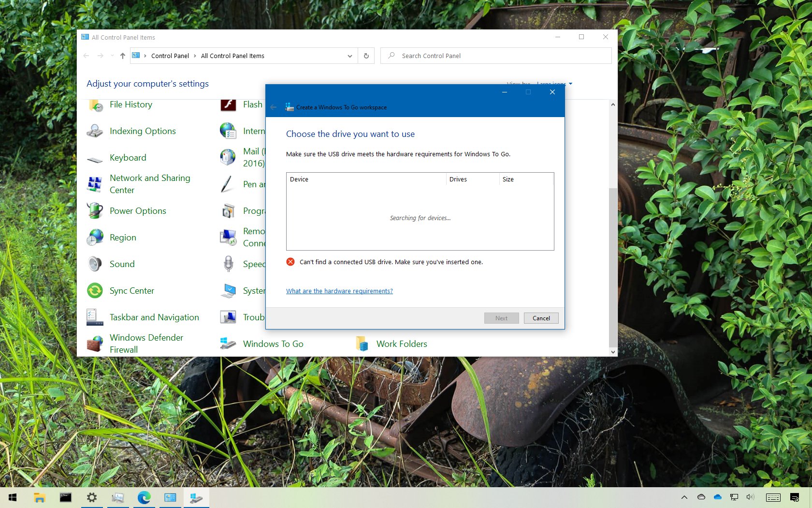
Task: Open the Sound settings
Action: (x=122, y=264)
